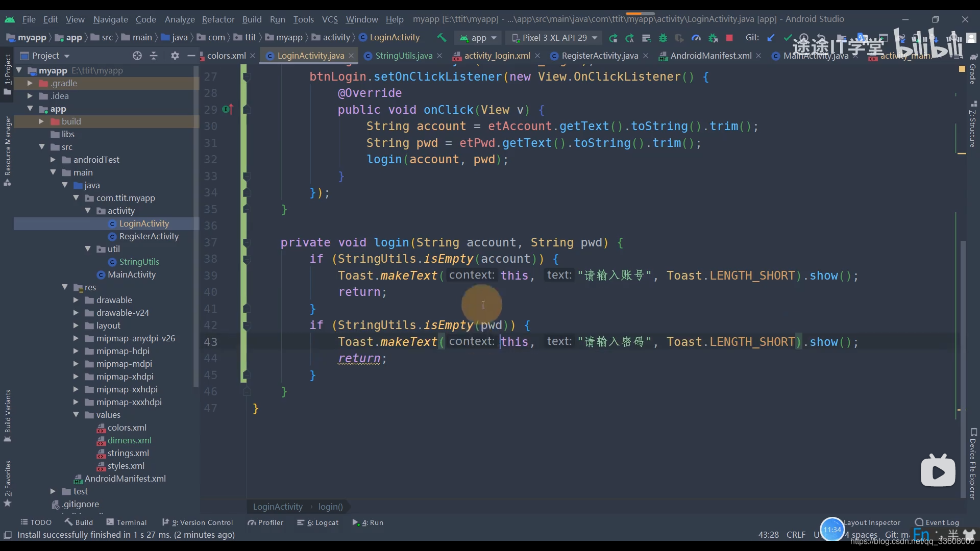Hide the Project panel with minus icon
The height and width of the screenshot is (551, 980).
tap(191, 56)
